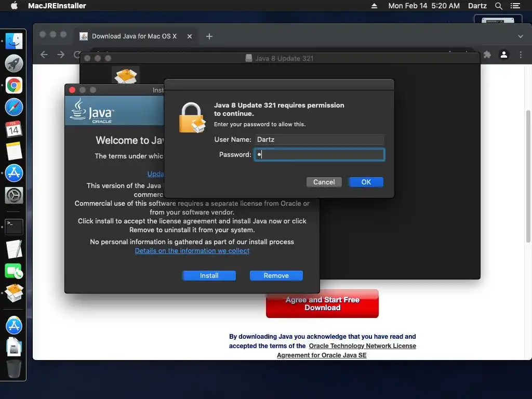Open FaceTime icon in the Dock
Image resolution: width=532 pixels, height=399 pixels.
point(14,271)
